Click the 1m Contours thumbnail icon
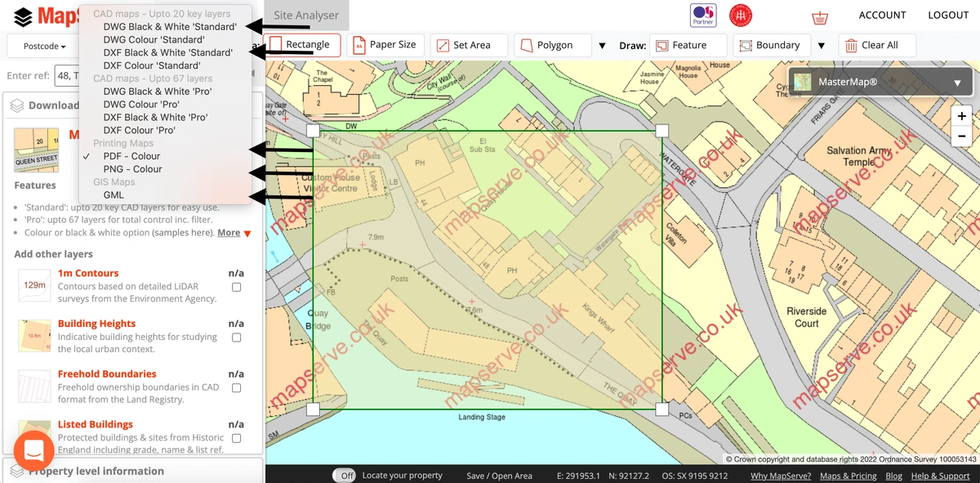This screenshot has width=980, height=483. 34,285
